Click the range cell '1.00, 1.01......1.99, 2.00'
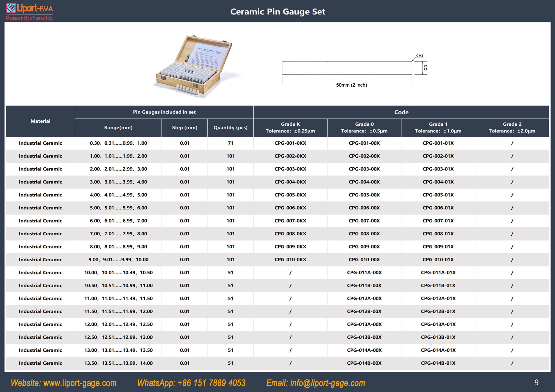Viewport: 555px width, 392px height. point(118,156)
